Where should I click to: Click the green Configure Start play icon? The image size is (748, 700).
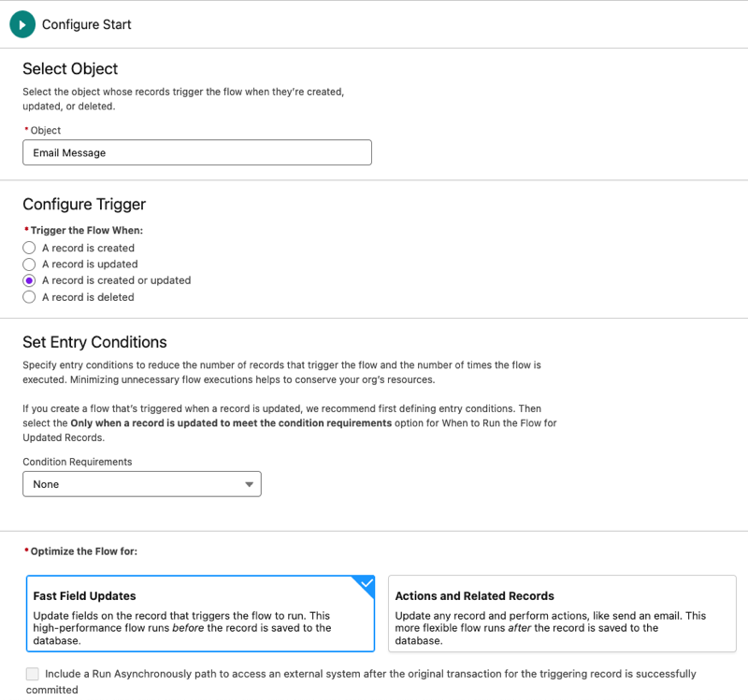tap(22, 24)
